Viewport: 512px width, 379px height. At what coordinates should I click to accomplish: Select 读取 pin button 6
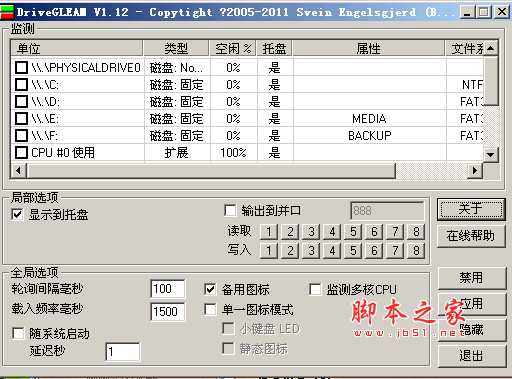click(x=374, y=231)
